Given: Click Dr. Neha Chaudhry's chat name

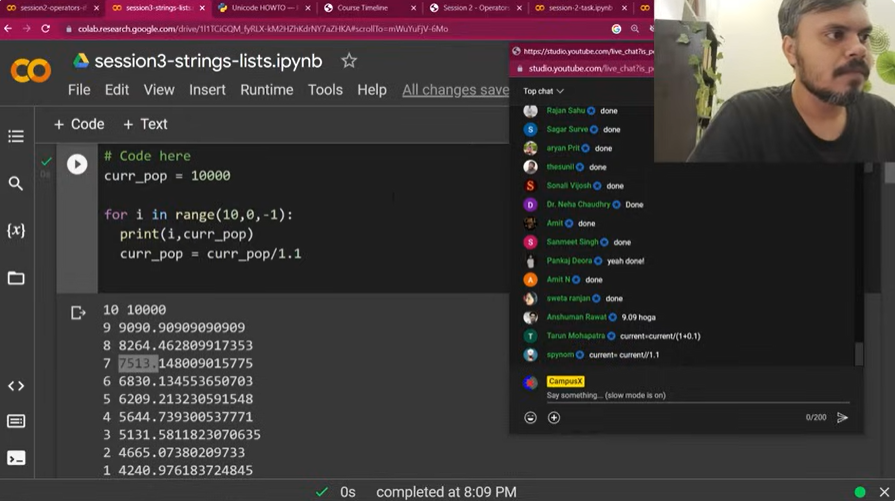Looking at the screenshot, I should pyautogui.click(x=578, y=204).
